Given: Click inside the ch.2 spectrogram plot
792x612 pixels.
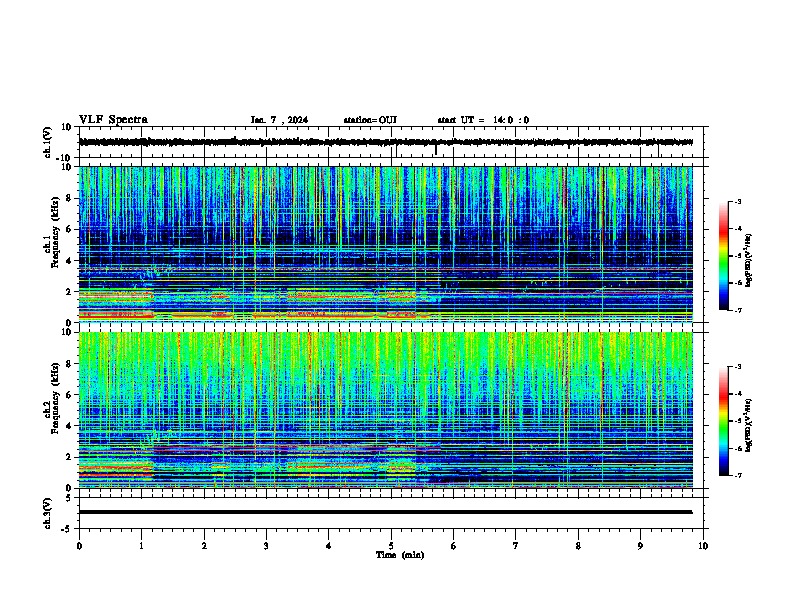Looking at the screenshot, I should click(x=385, y=410).
